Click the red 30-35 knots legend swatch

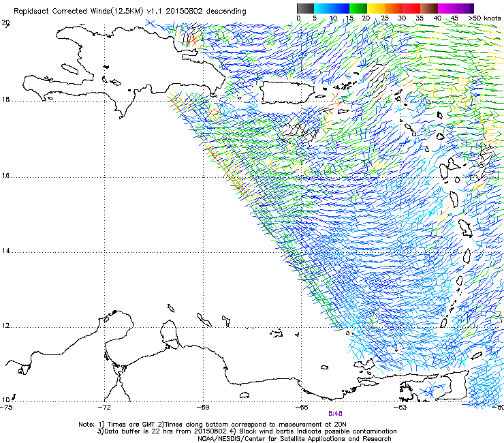[x=411, y=8]
